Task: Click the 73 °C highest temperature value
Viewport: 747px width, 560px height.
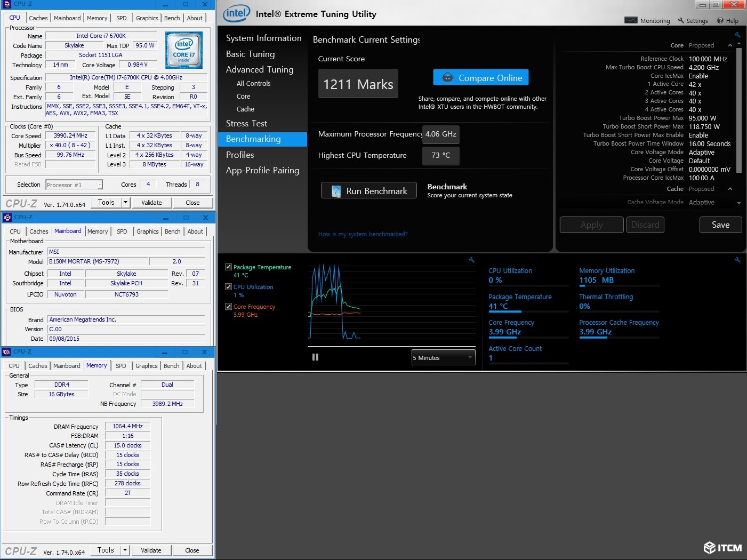Action: coord(441,156)
